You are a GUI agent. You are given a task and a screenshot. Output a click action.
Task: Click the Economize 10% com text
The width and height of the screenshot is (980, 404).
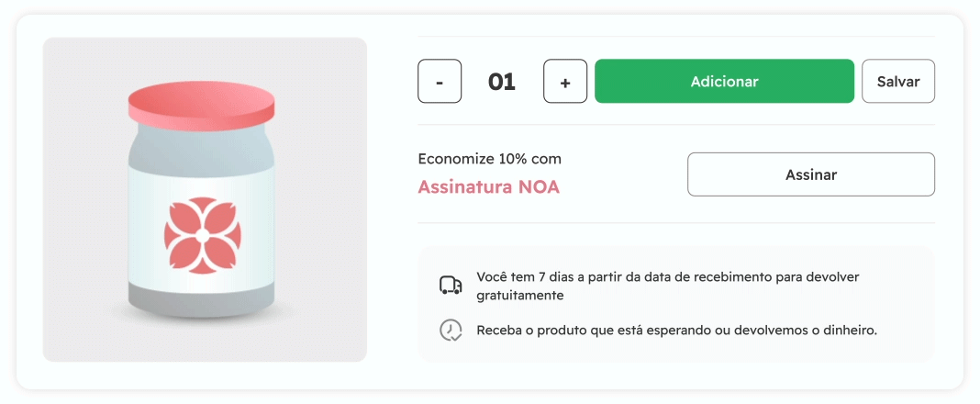(x=489, y=159)
